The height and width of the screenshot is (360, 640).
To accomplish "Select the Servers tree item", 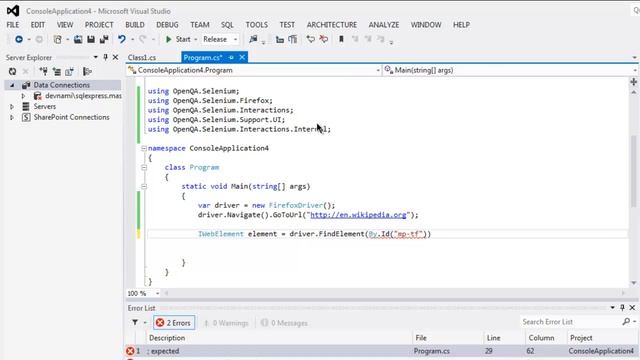I will pyautogui.click(x=44, y=107).
